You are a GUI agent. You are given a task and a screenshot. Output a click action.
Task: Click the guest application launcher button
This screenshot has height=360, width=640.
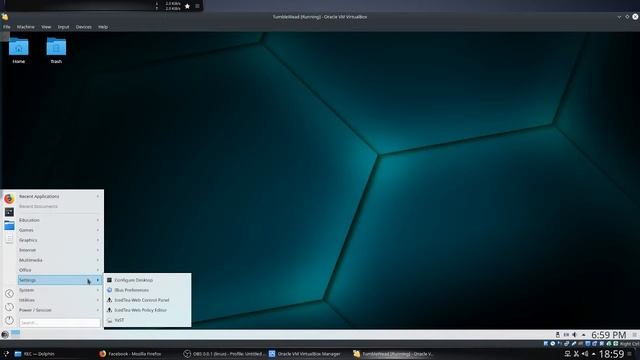pyautogui.click(x=5, y=334)
